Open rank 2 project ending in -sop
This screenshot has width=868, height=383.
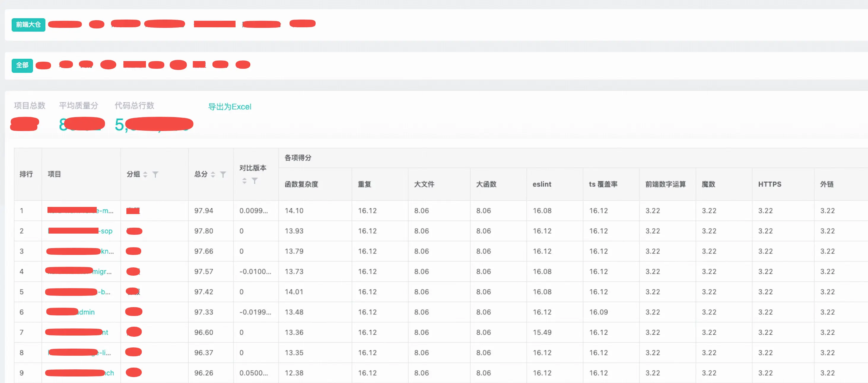pyautogui.click(x=106, y=231)
